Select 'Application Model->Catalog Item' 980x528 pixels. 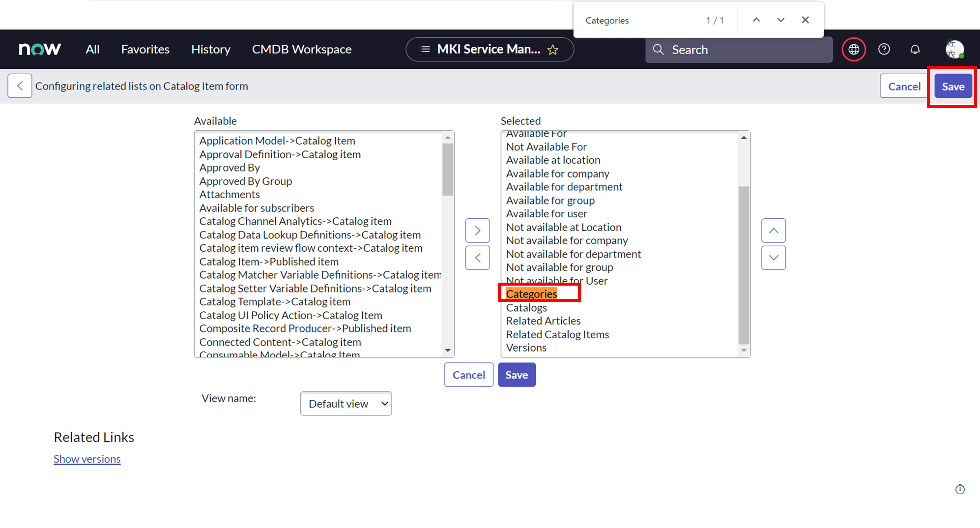pos(277,141)
